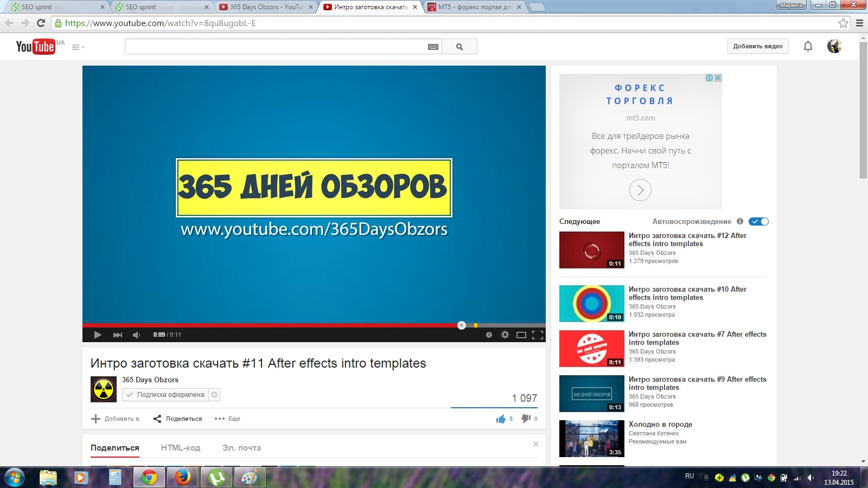Open the Windows Start menu
The image size is (868, 488).
point(14,478)
